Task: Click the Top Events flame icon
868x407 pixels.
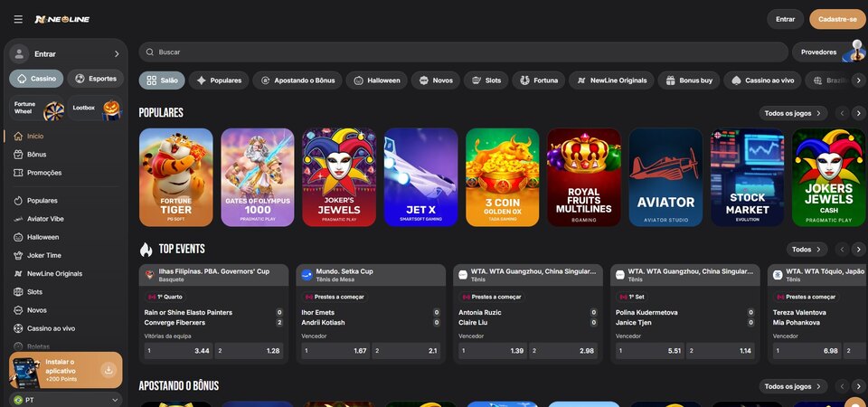Action: tap(146, 250)
